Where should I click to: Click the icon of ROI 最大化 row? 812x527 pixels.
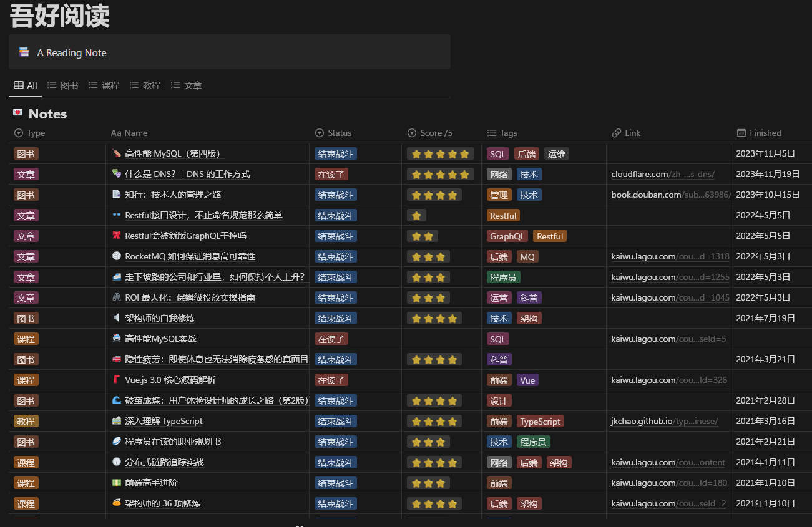point(116,297)
